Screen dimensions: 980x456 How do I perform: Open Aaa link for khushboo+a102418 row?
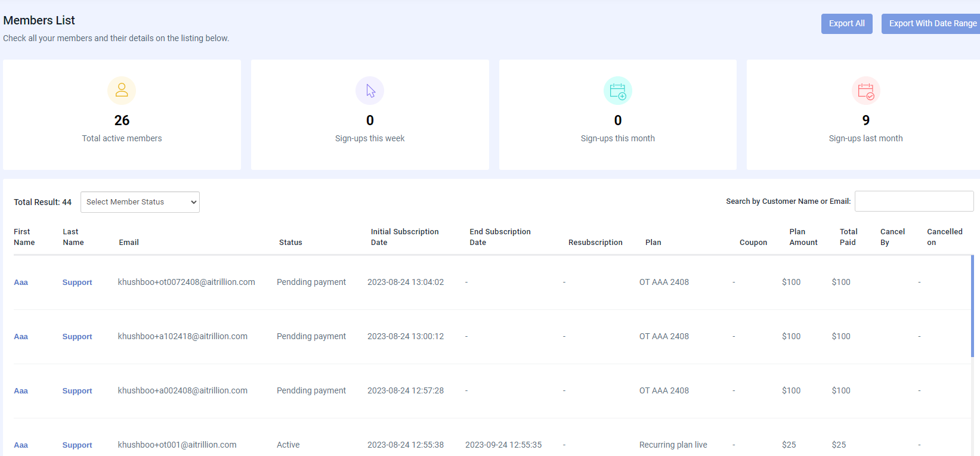point(21,337)
